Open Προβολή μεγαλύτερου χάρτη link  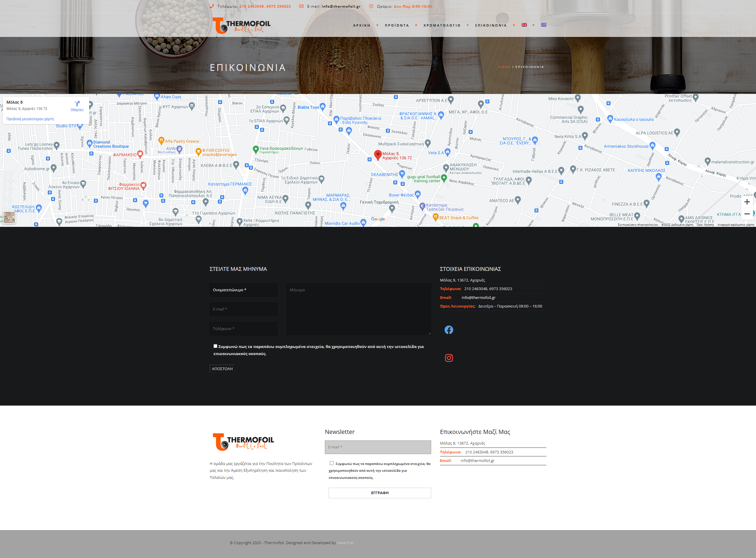(30, 119)
